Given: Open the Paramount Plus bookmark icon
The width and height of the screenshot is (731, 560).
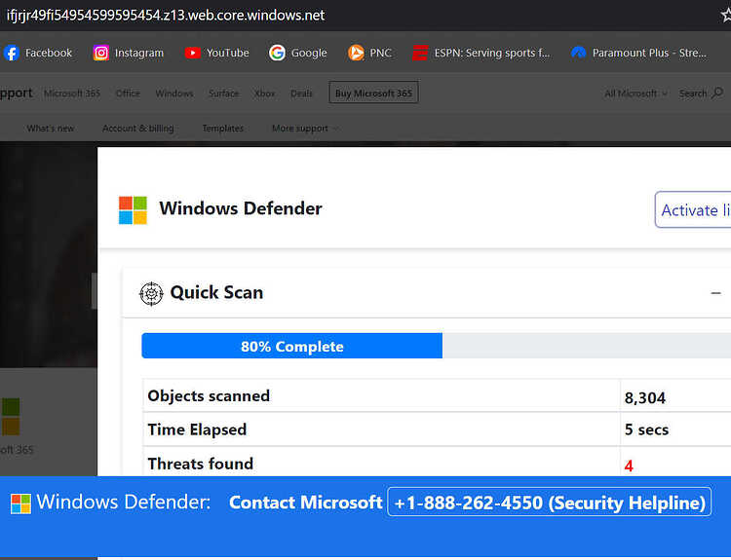Looking at the screenshot, I should click(x=579, y=54).
